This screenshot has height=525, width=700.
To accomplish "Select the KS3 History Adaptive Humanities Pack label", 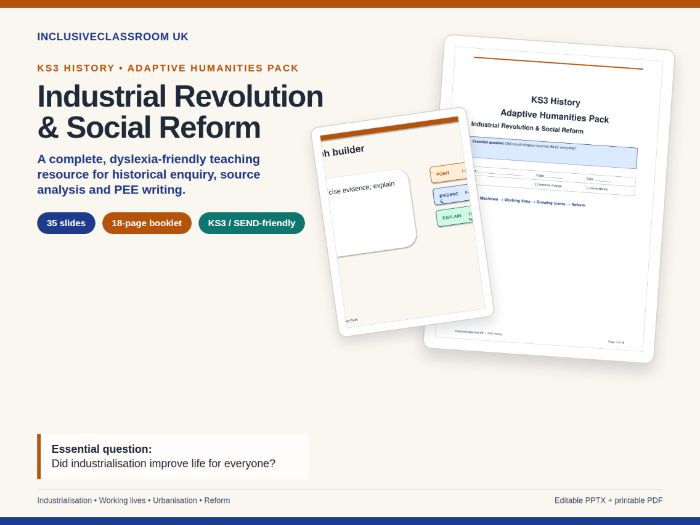I will tap(168, 68).
